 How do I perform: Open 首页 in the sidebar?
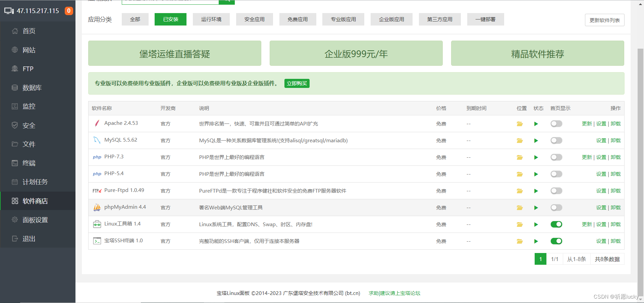(x=38, y=31)
